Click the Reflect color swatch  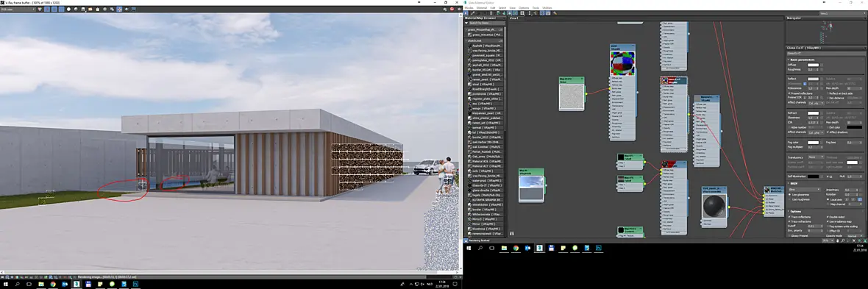coord(813,79)
